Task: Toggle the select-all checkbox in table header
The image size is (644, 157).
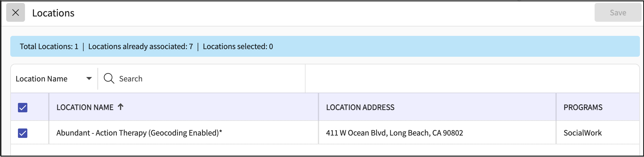Action: (x=23, y=108)
